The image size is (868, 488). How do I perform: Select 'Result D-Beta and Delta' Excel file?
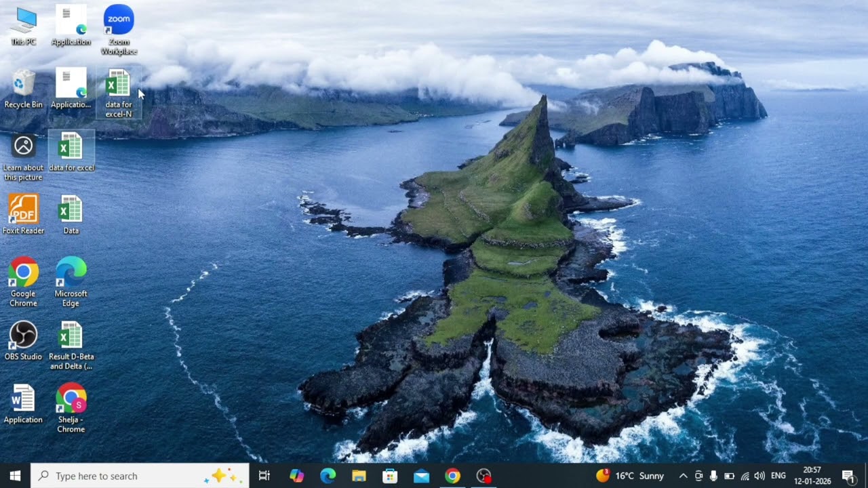tap(71, 346)
